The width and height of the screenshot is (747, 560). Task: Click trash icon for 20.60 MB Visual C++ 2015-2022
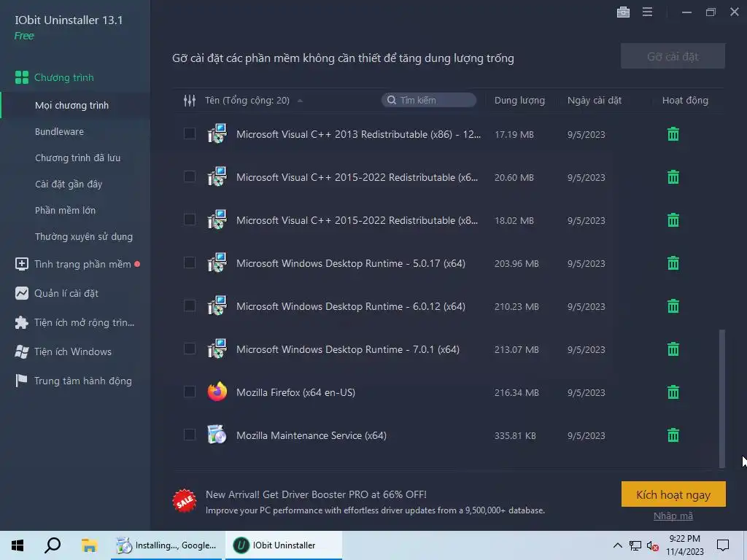(x=673, y=177)
